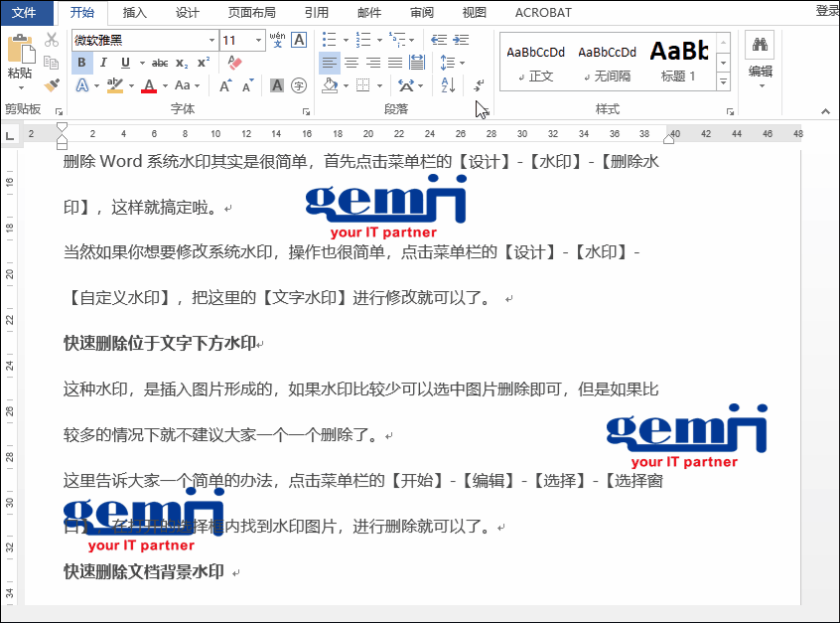
Task: Click the 粘贴 paste button
Action: 19,62
